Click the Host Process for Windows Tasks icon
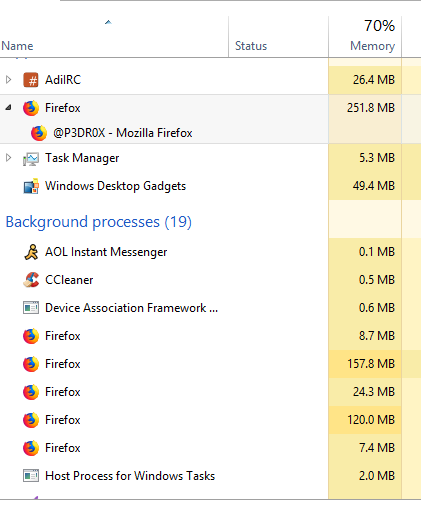The height and width of the screenshot is (508, 421). tap(31, 476)
